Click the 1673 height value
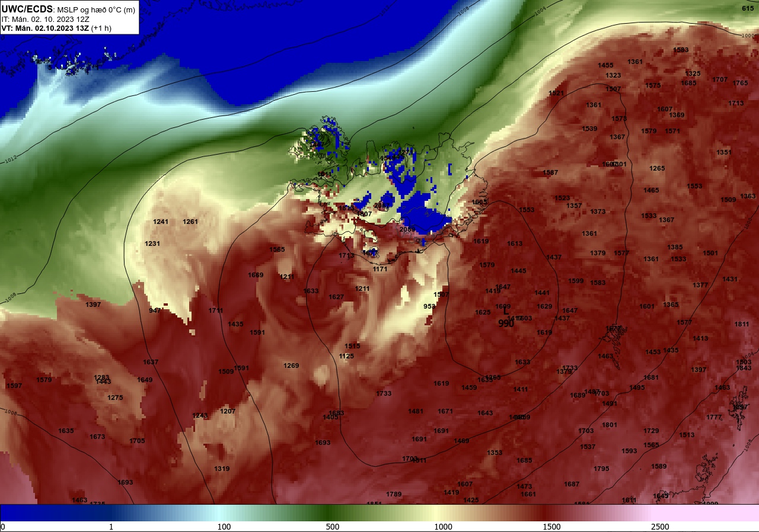The image size is (759, 532). click(97, 437)
